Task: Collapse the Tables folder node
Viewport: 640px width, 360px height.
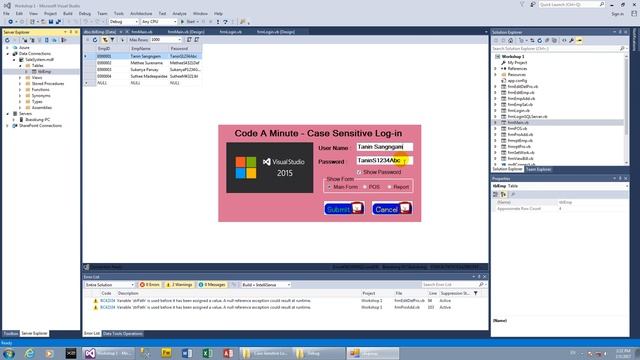Action: [x=20, y=66]
